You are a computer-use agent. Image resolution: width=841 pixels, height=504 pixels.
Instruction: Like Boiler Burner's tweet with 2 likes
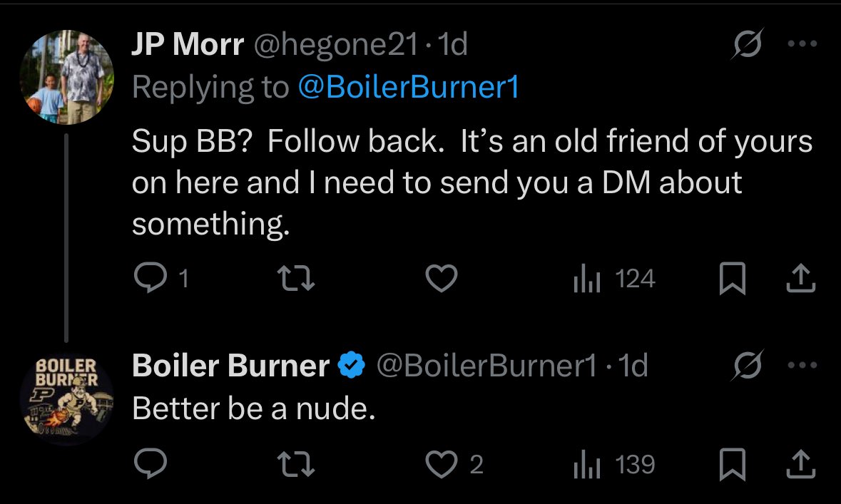click(x=454, y=464)
